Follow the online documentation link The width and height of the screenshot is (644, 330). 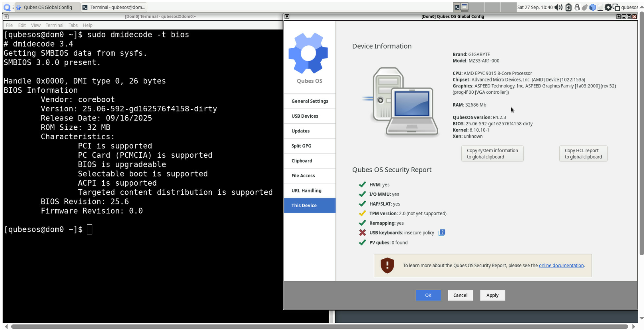[561, 266]
